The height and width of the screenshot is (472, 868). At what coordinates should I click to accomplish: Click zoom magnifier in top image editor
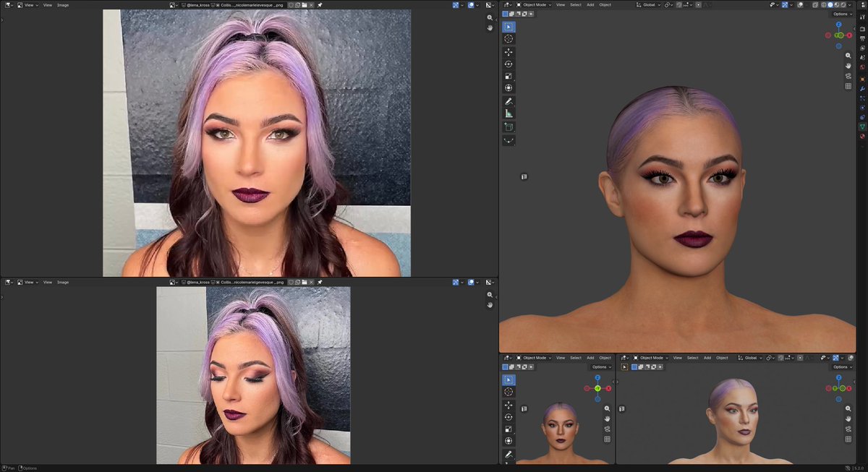pyautogui.click(x=490, y=17)
